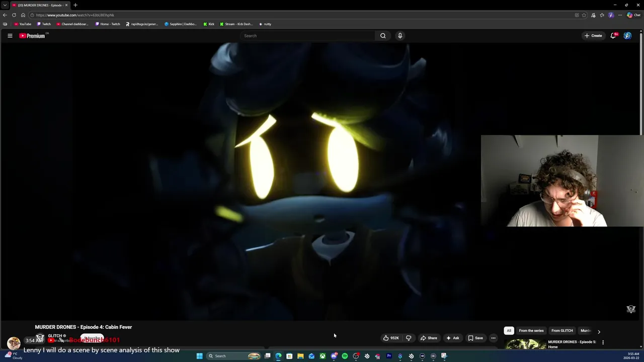Viewport: 644px width, 362px height.
Task: Open more actions three-dot menu under video
Action: pyautogui.click(x=493, y=338)
